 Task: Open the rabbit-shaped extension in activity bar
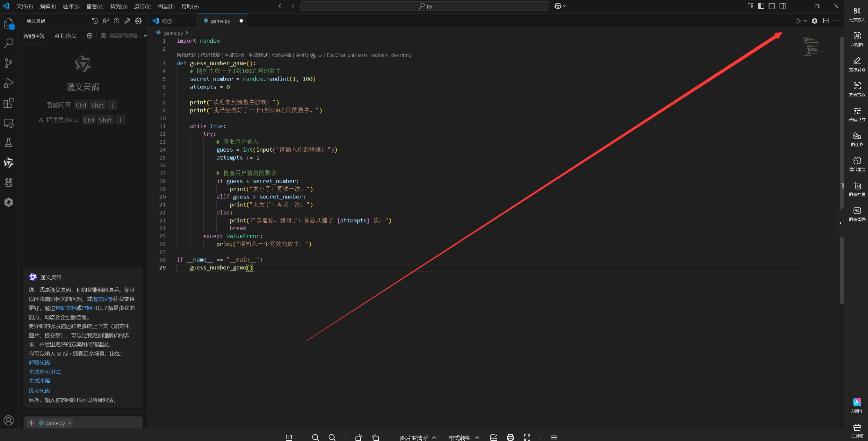pyautogui.click(x=9, y=183)
